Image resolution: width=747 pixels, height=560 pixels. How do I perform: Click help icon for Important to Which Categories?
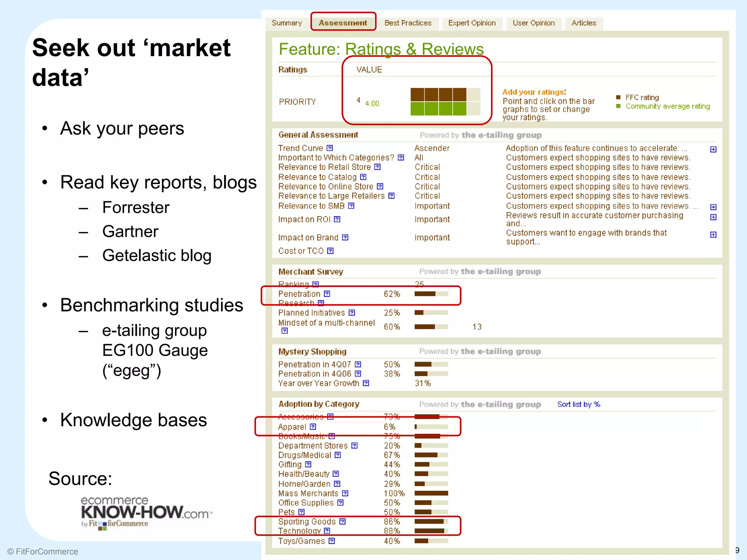[x=401, y=157]
